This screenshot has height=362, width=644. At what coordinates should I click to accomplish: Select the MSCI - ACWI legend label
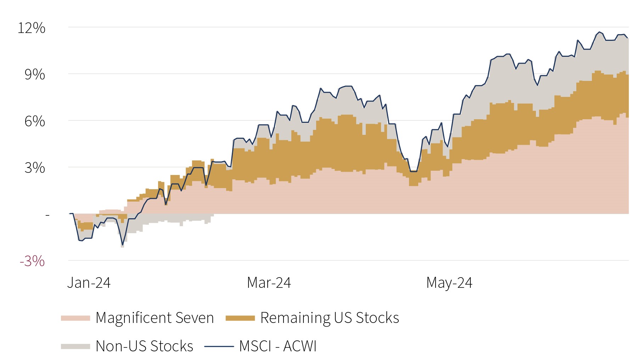coord(278,346)
